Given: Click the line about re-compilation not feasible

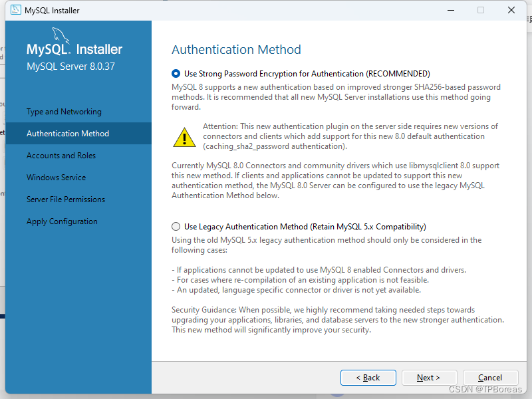Looking at the screenshot, I should pyautogui.click(x=301, y=280).
